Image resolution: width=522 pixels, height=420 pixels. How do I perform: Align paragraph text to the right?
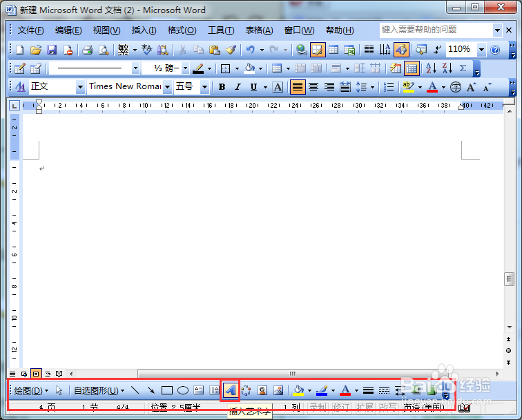pos(329,87)
